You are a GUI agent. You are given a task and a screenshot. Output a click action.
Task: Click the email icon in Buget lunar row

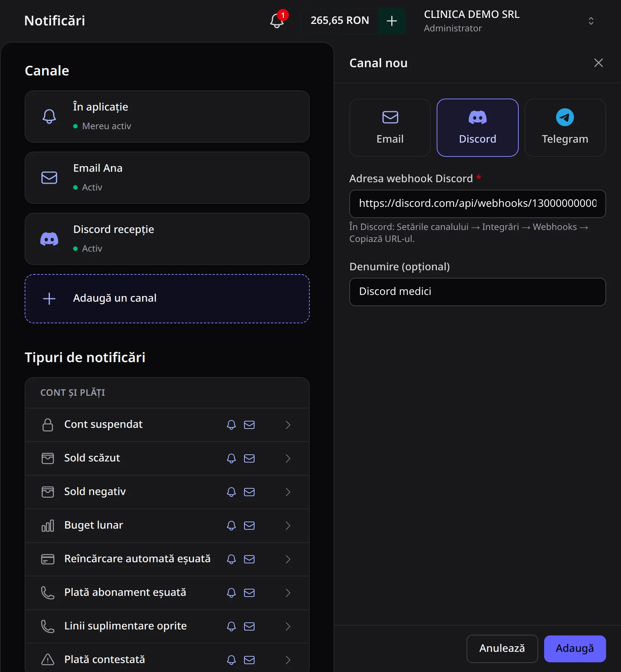tap(249, 526)
